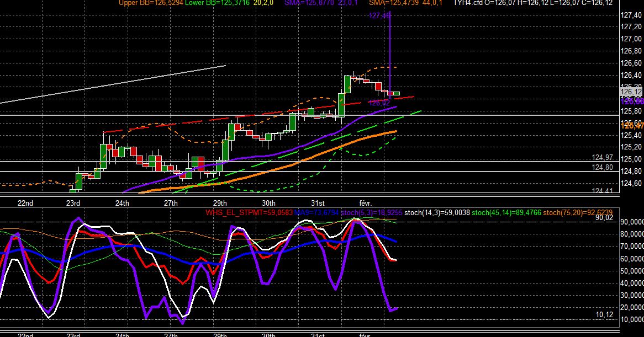Click the '80,0000' stochastic axis label
This screenshot has width=644, height=337.
(632, 234)
